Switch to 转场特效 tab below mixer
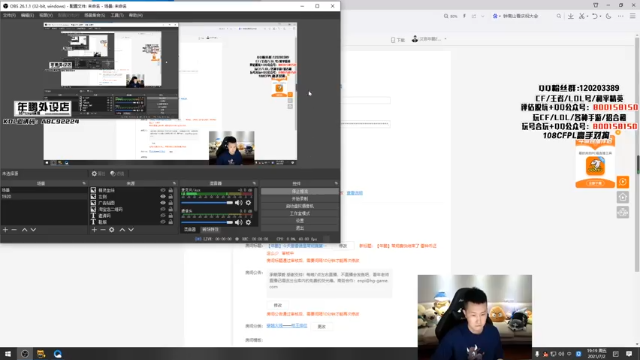640x360 pixels. [x=211, y=230]
